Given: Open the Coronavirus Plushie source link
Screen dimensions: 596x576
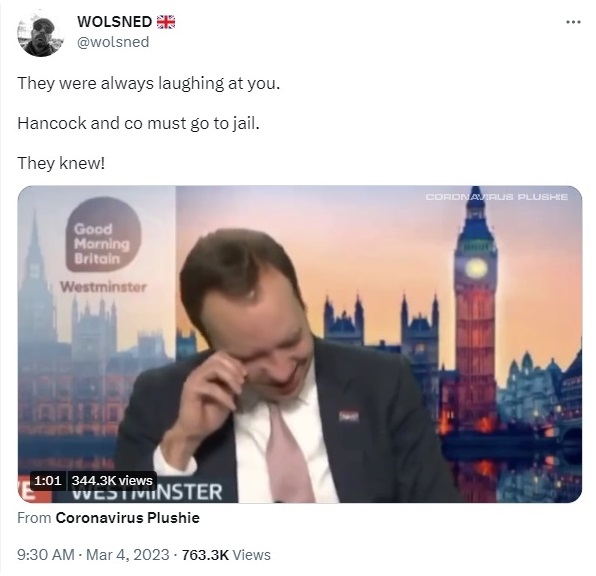Looking at the screenshot, I should (x=128, y=518).
